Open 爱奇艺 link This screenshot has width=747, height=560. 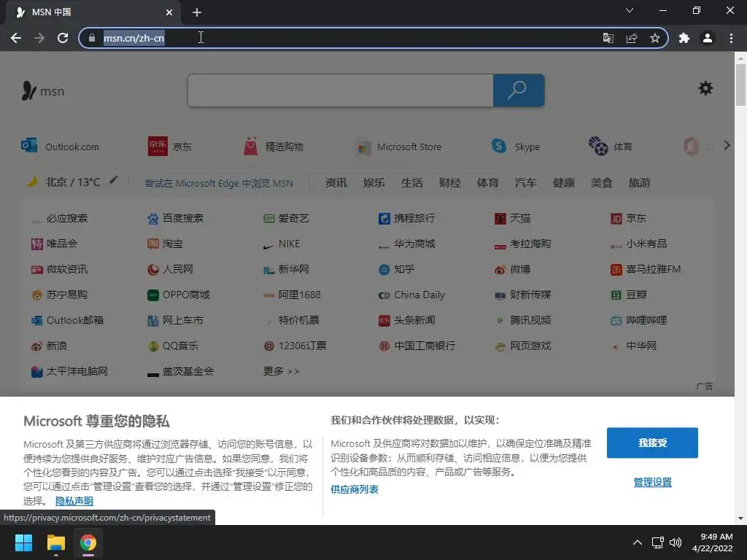pos(286,218)
